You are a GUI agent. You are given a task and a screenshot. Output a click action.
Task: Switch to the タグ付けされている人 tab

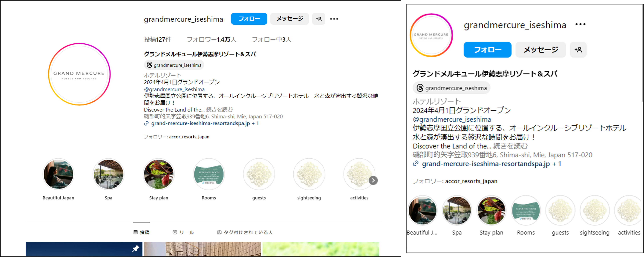(245, 232)
